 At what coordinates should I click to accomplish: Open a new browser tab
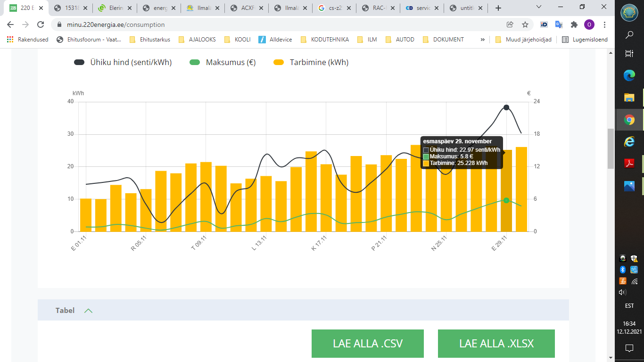pyautogui.click(x=498, y=8)
